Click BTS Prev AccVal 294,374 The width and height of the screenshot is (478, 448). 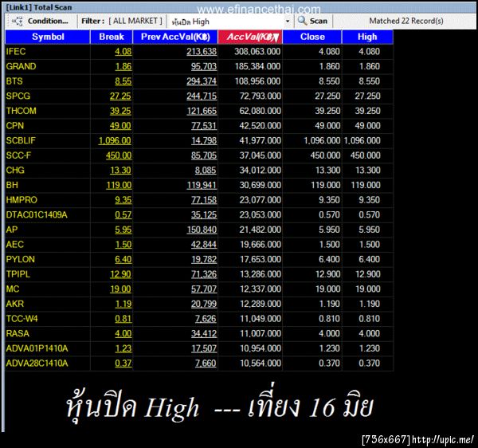click(202, 81)
